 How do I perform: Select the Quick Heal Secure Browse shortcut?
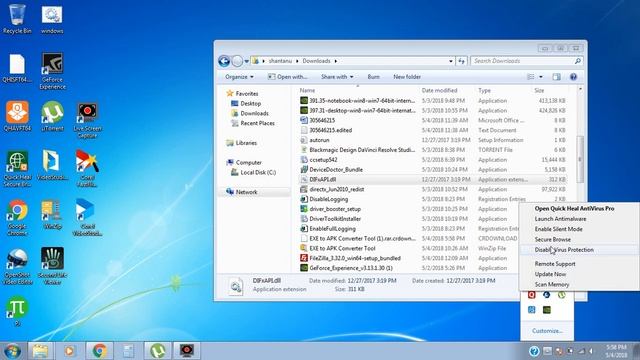pos(17,169)
